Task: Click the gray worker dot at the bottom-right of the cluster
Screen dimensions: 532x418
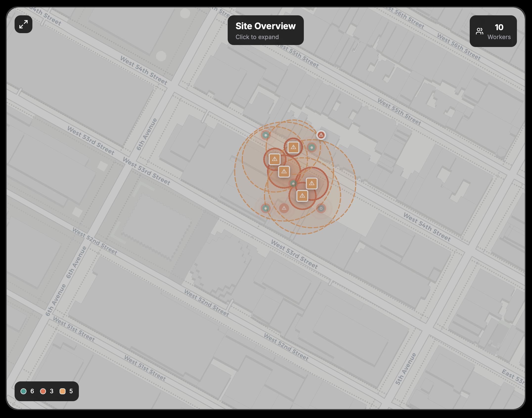Action: (x=321, y=208)
